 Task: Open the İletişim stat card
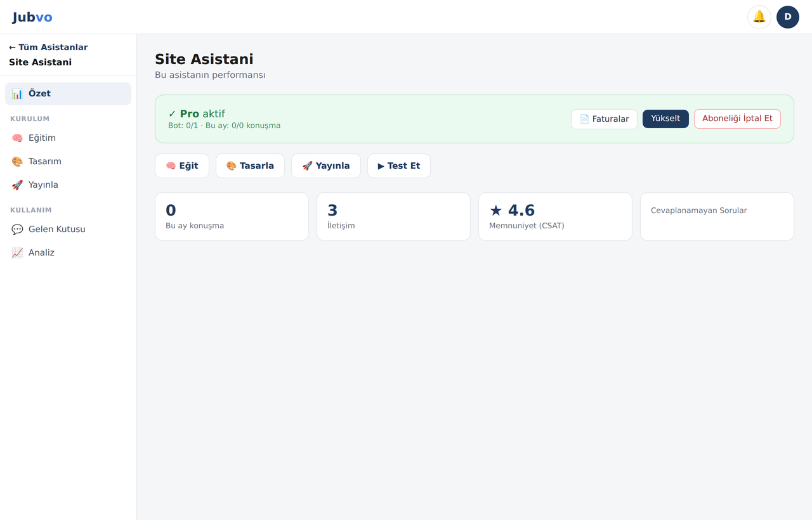(393, 217)
